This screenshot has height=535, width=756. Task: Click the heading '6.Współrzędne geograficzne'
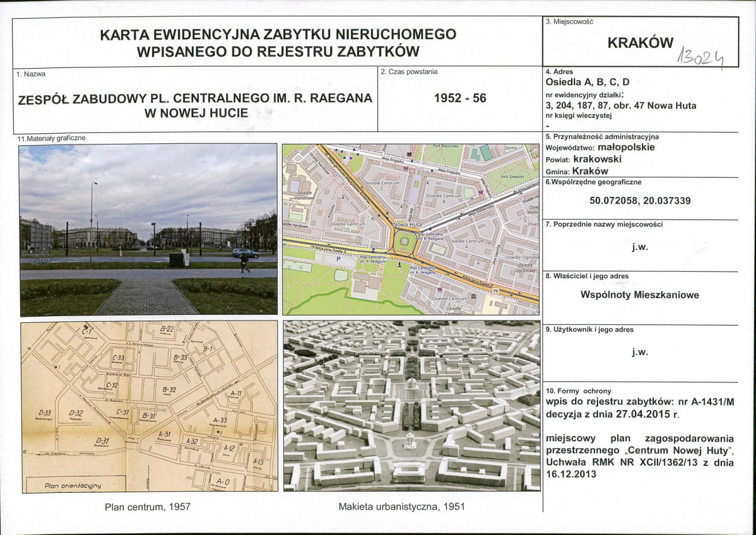coord(594,182)
